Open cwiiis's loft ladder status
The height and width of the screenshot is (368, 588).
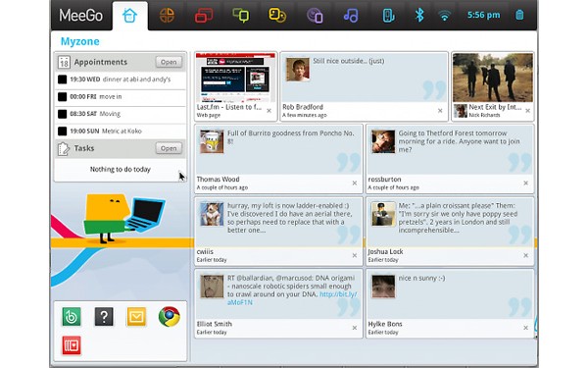(x=289, y=218)
